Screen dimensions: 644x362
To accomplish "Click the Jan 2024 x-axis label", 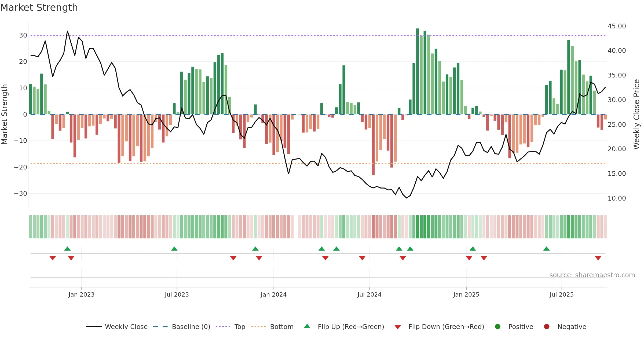I will pyautogui.click(x=274, y=294).
